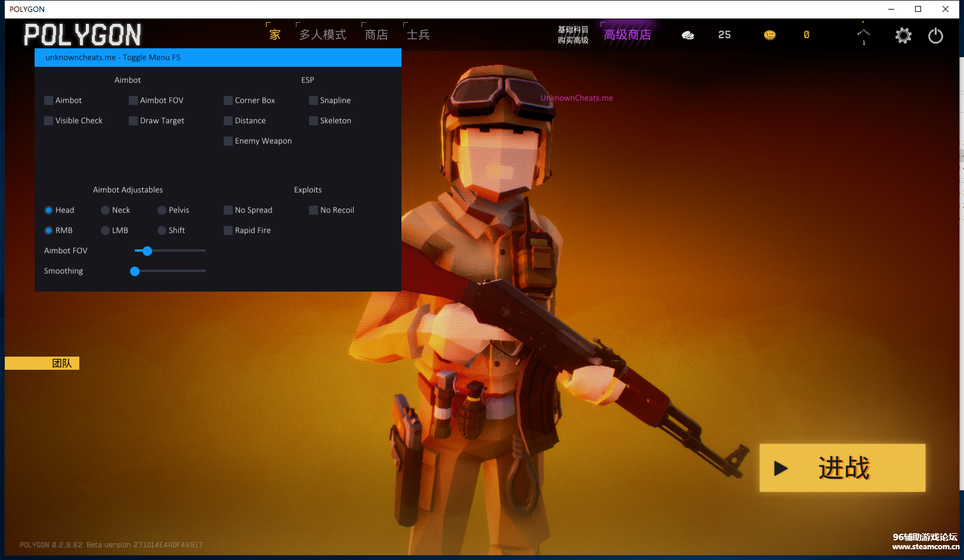Click the gold coin amount 0
This screenshot has width=964, height=560.
click(807, 35)
